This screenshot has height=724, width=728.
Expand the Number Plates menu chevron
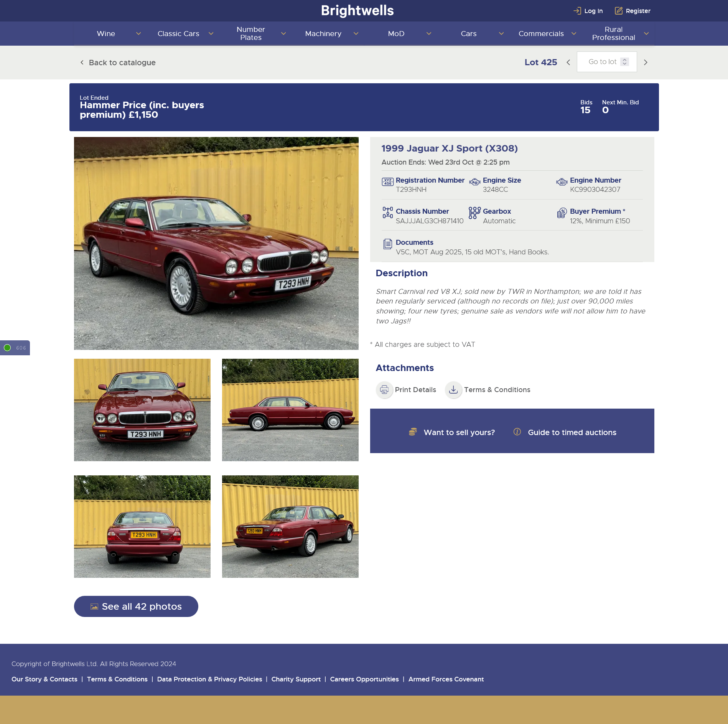pyautogui.click(x=283, y=33)
